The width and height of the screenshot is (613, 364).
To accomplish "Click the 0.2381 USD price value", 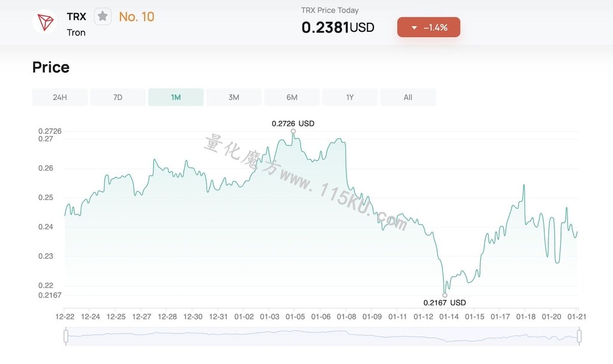I will click(338, 28).
